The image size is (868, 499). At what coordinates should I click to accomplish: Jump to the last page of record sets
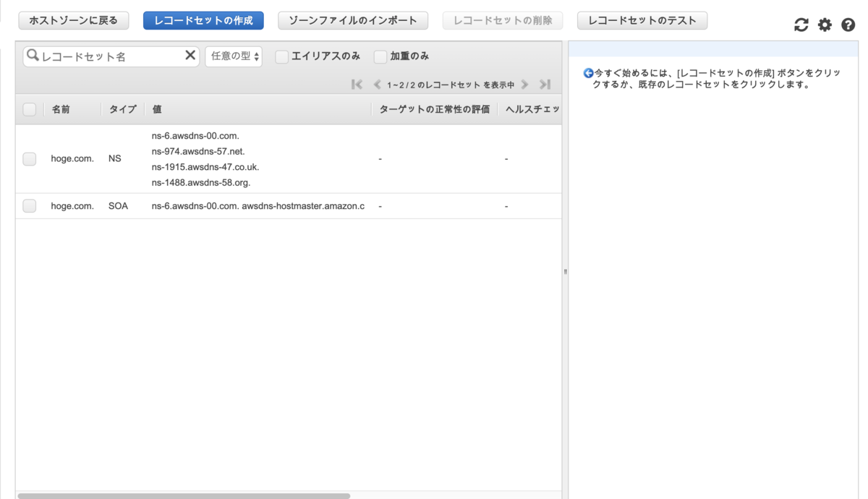point(545,85)
